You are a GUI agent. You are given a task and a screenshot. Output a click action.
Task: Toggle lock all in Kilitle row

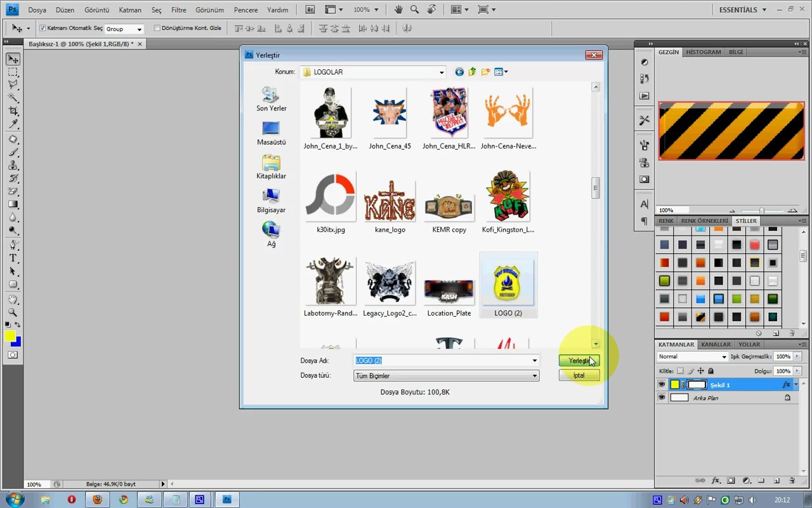point(711,371)
